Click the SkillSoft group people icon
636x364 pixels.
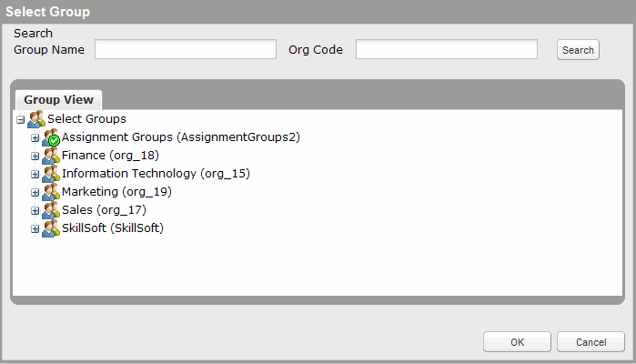point(51,228)
